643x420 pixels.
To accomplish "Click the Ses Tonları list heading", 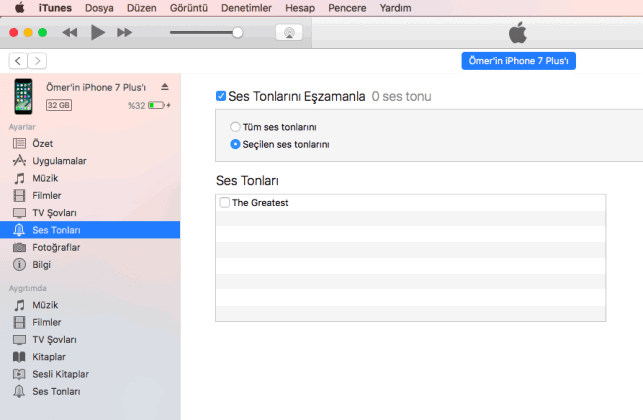I will click(247, 180).
